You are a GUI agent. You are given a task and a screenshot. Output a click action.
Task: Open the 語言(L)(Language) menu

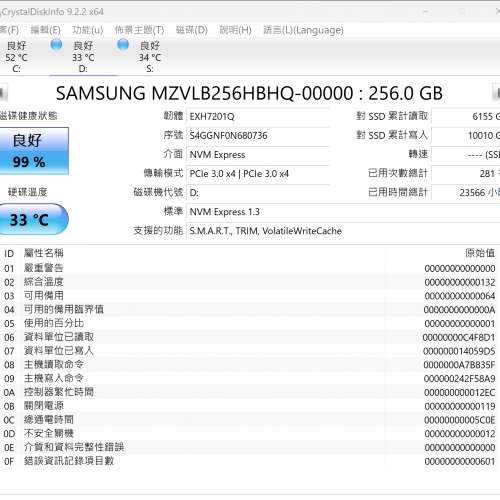(x=303, y=30)
